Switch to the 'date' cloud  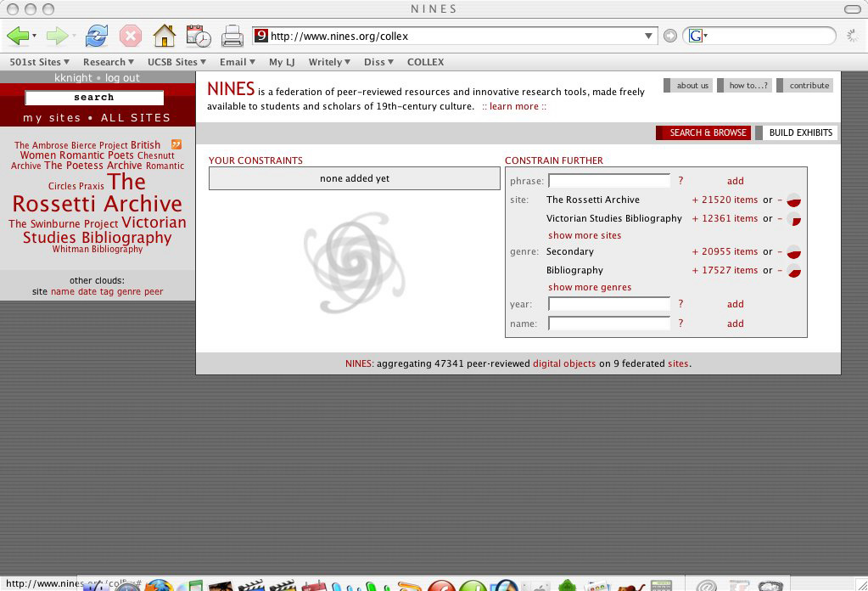[x=87, y=291]
